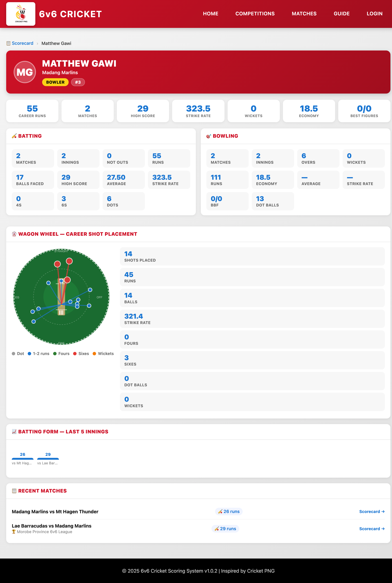This screenshot has height=583, width=392.
Task: Click the wagon wheel ferris icon
Action: click(x=14, y=234)
